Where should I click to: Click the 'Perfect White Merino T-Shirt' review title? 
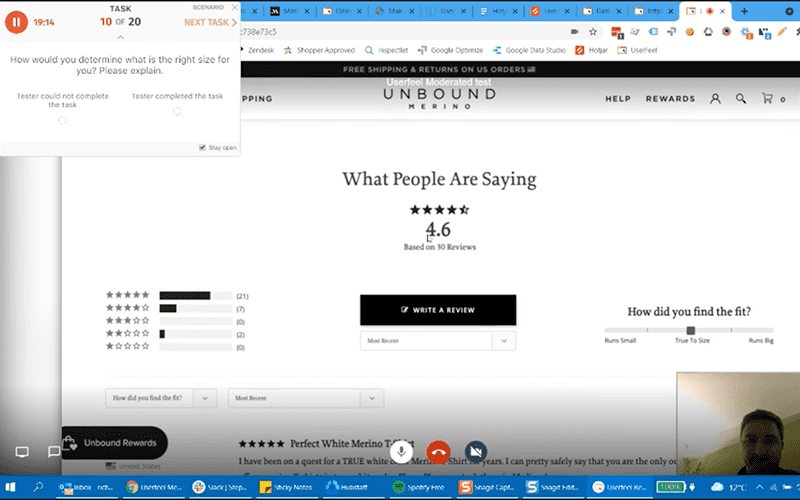click(x=352, y=443)
